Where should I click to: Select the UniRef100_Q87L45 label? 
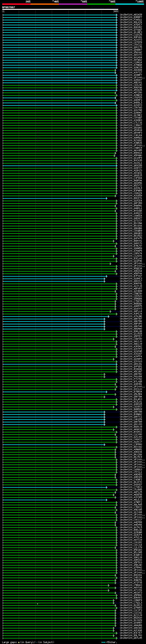(x=131, y=638)
